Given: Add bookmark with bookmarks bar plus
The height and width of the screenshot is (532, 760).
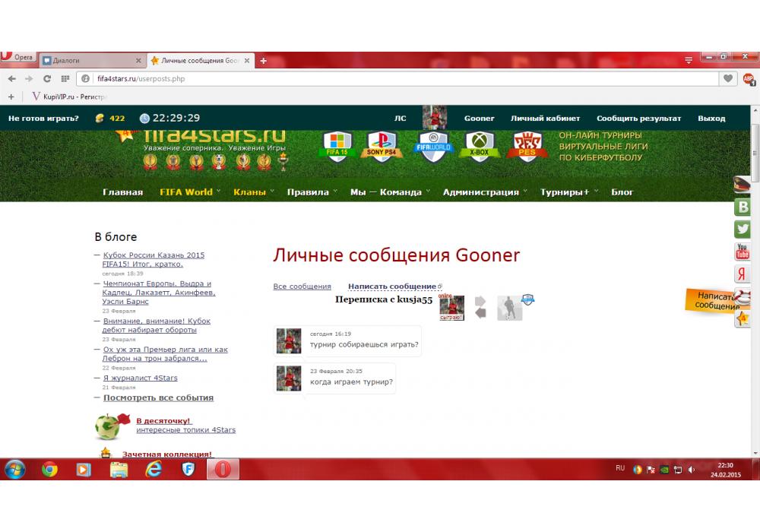Looking at the screenshot, I should point(11,97).
